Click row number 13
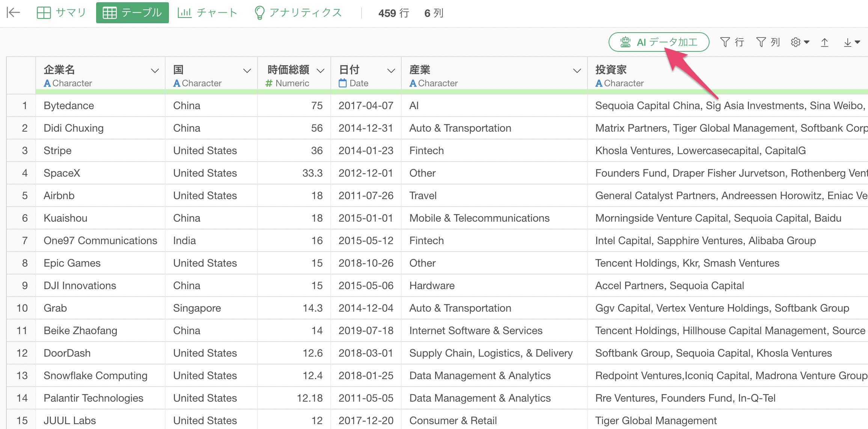868x429 pixels. click(22, 376)
